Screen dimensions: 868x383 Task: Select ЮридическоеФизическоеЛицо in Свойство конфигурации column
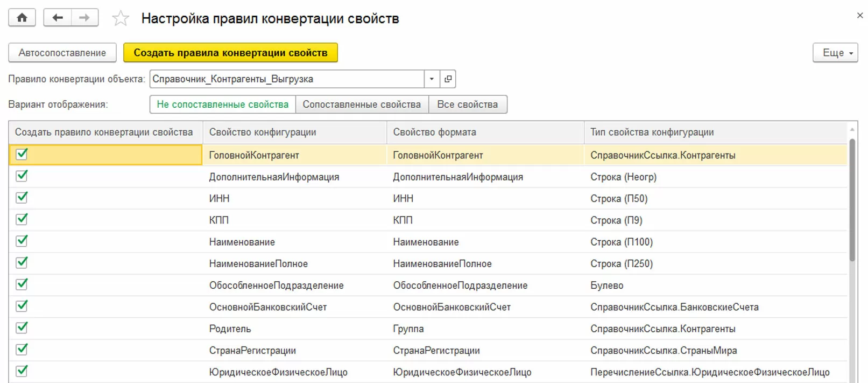pos(295,372)
